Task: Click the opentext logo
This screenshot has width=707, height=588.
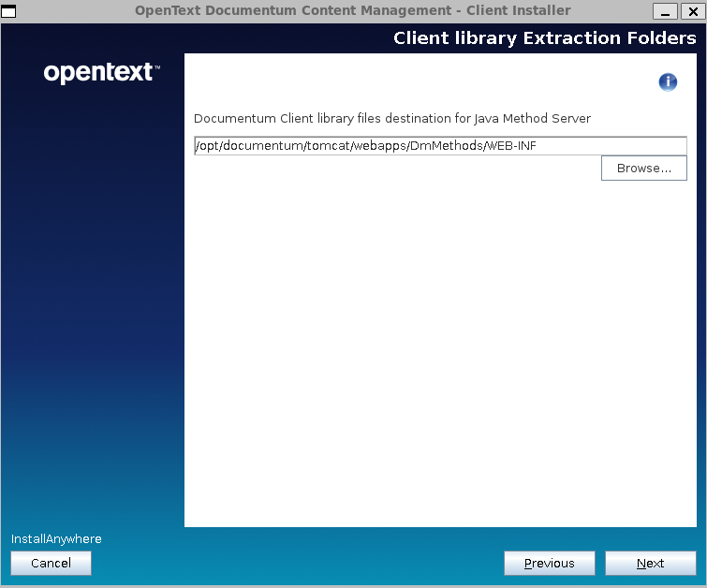Action: [x=98, y=73]
